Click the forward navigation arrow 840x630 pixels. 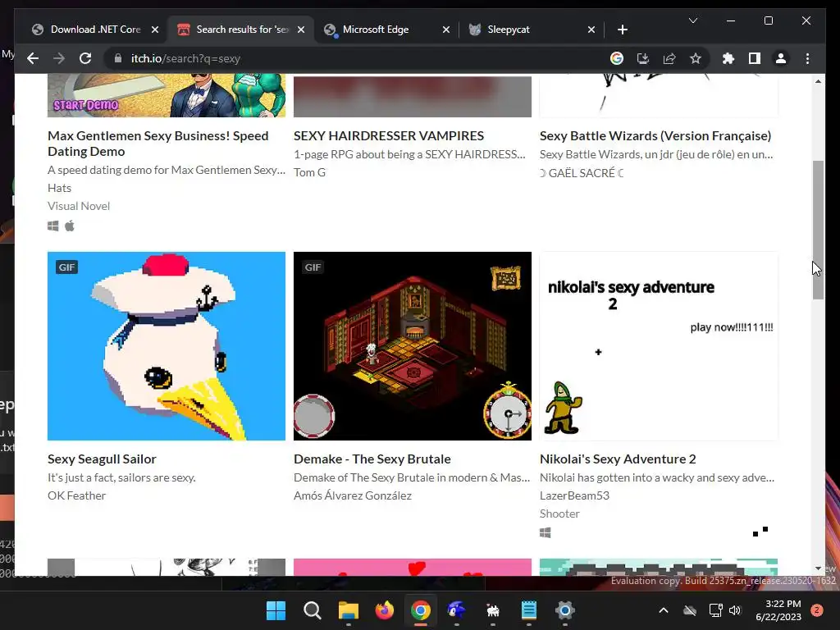pos(59,58)
